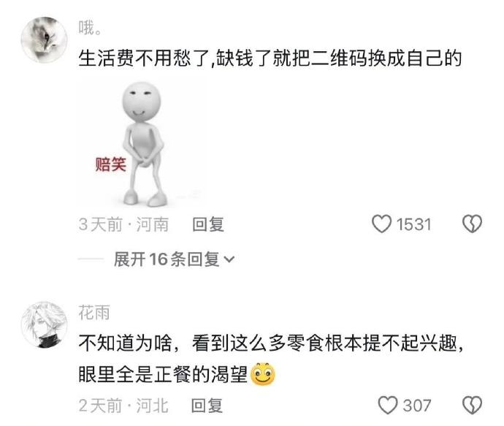The image size is (504, 426).
Task: Select the comment text starting 生活费不用愁了
Action: pyautogui.click(x=270, y=58)
